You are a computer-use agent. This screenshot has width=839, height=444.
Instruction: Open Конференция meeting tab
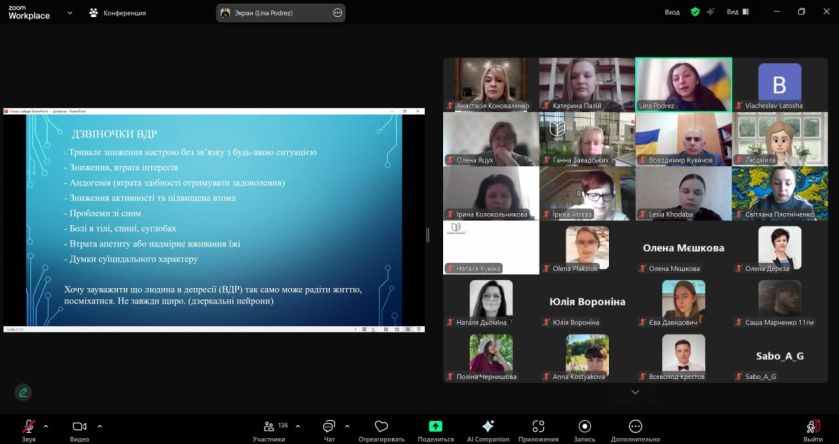(118, 13)
